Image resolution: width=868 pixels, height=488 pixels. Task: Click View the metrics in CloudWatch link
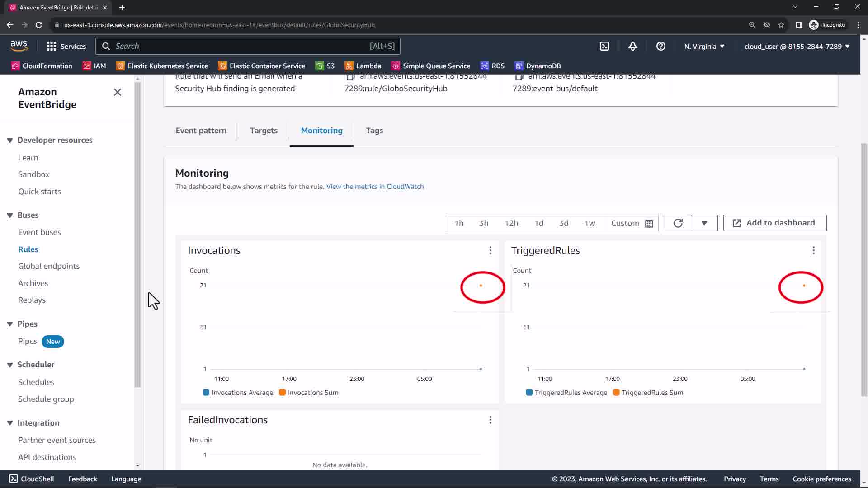[x=375, y=187]
